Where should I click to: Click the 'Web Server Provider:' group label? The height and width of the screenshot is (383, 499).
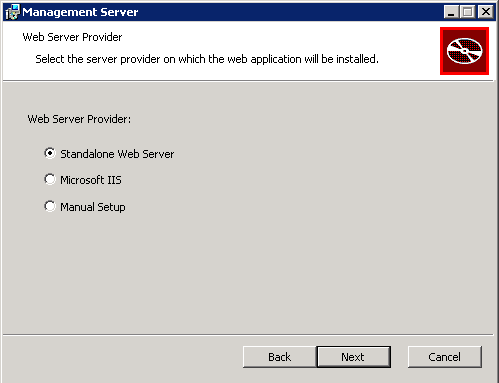(x=79, y=119)
